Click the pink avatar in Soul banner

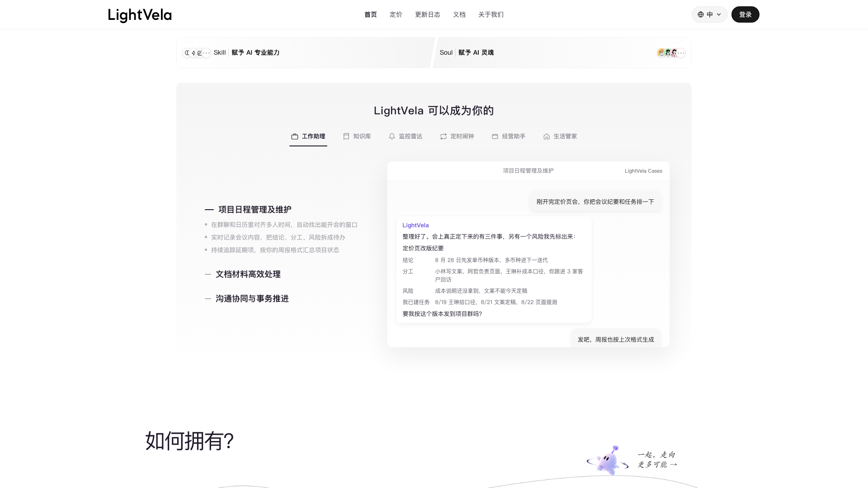point(674,53)
